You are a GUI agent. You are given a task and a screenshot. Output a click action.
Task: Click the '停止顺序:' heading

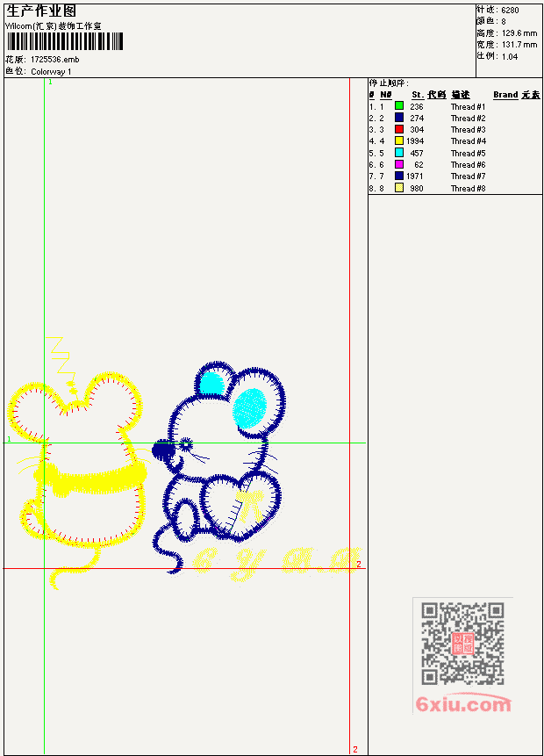pos(389,83)
